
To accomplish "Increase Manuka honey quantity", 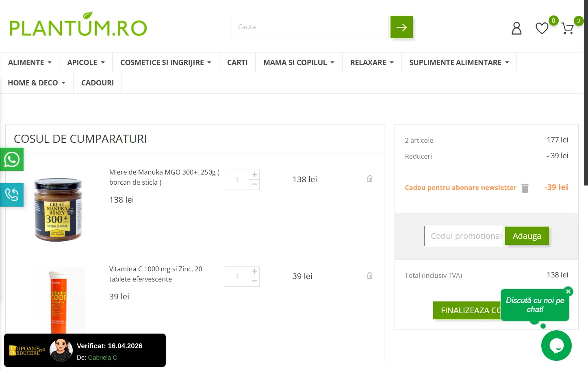I will (254, 175).
